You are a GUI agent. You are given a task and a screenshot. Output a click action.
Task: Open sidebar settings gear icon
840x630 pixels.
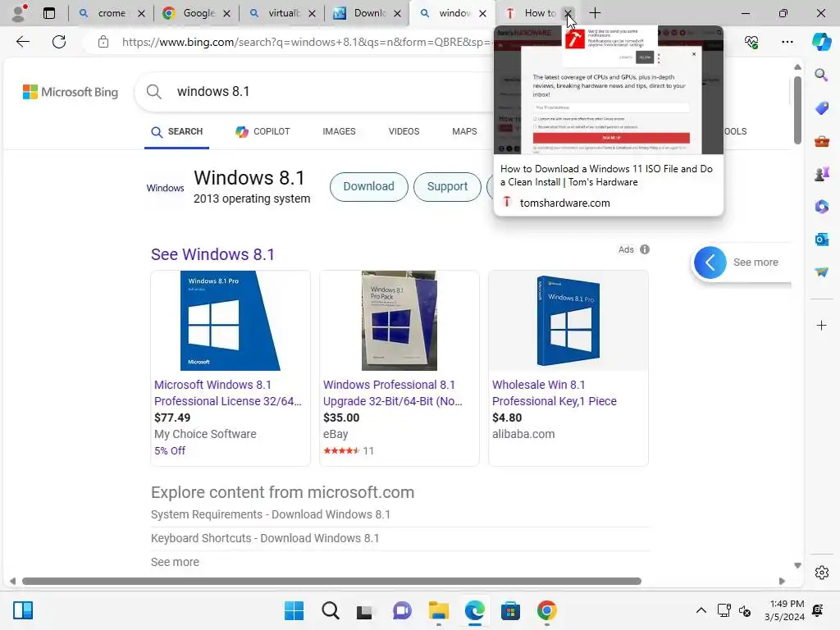coord(821,573)
